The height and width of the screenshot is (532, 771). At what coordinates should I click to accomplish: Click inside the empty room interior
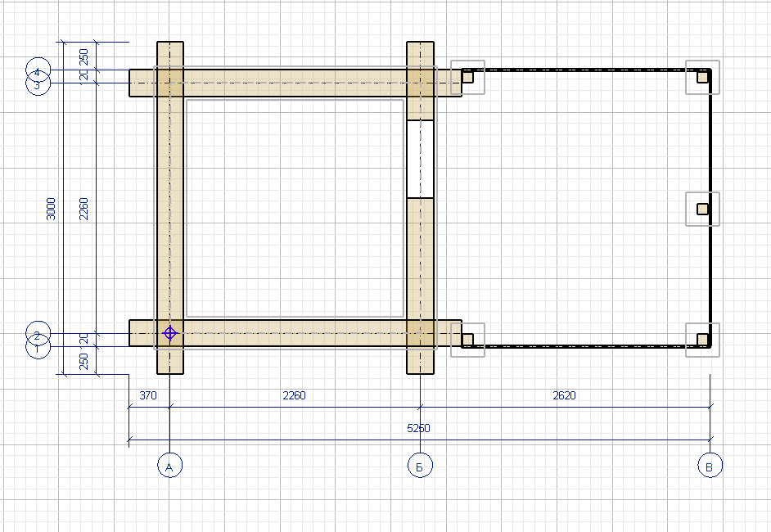[x=295, y=209]
